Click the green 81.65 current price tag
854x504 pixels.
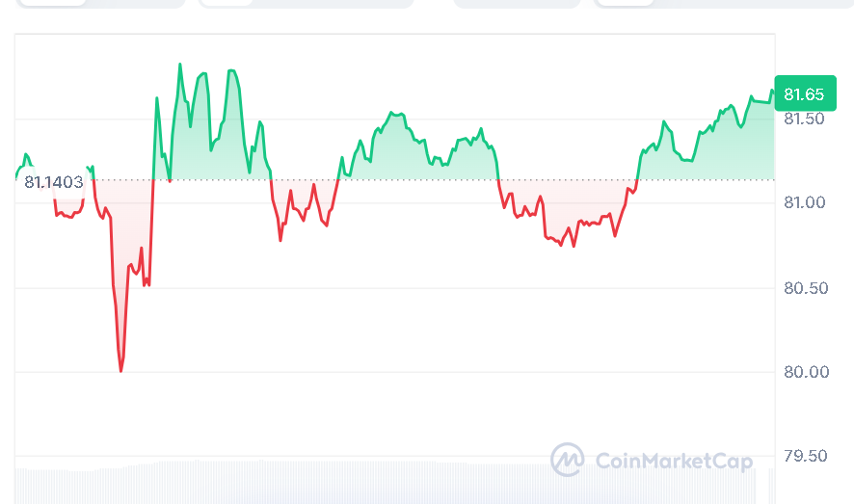[804, 93]
